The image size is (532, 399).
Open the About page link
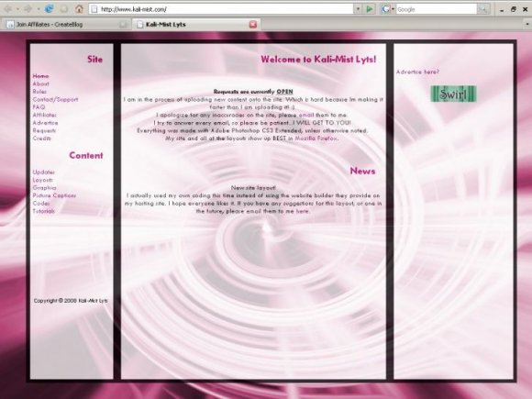click(40, 83)
